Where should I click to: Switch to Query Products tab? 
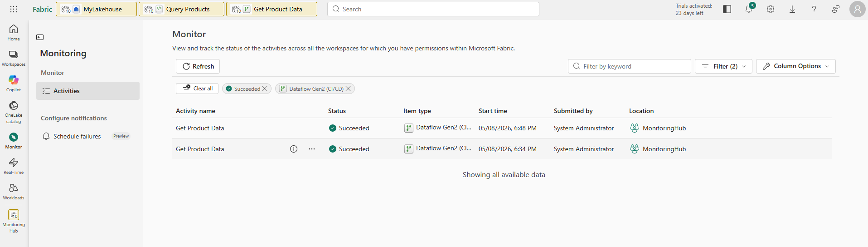(181, 9)
